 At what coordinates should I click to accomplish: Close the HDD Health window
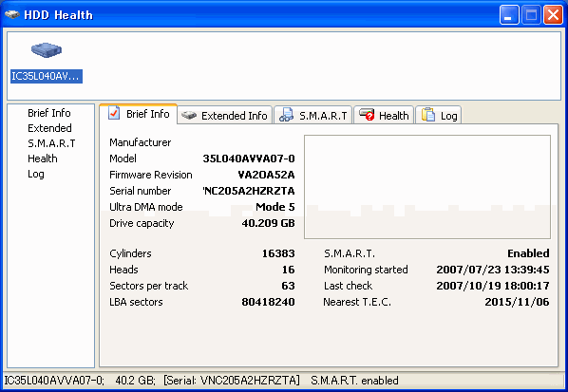click(x=553, y=15)
